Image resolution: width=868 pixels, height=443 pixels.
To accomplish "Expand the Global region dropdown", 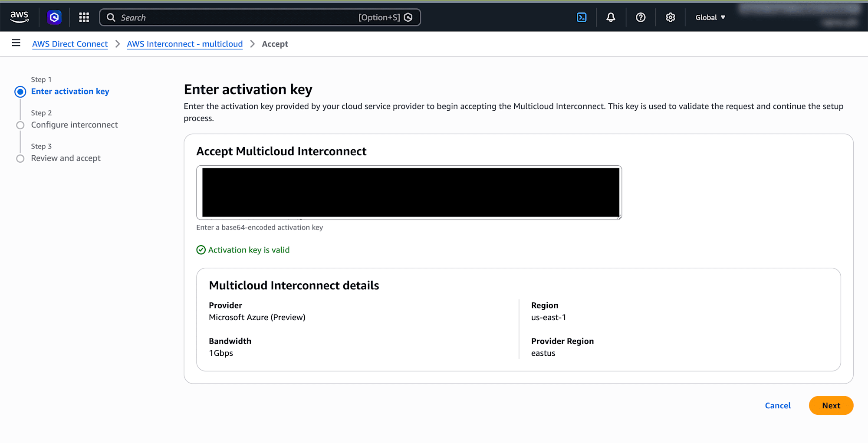I will (710, 17).
